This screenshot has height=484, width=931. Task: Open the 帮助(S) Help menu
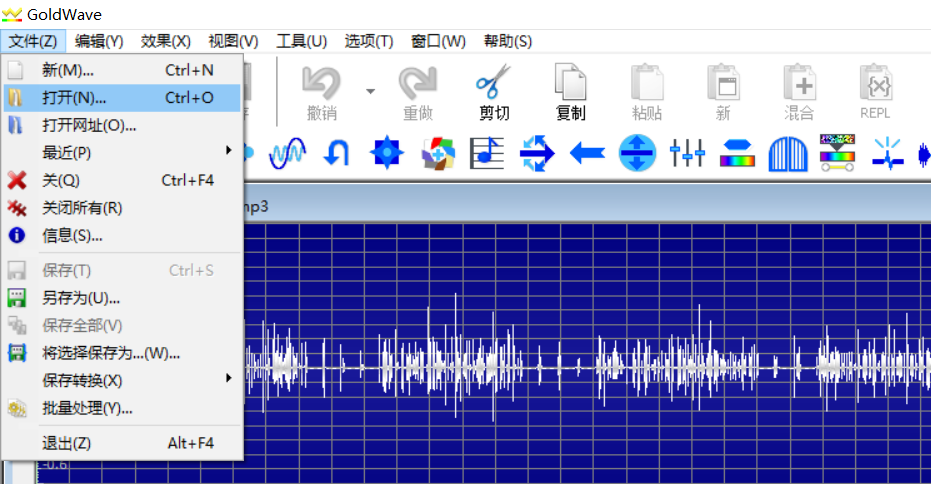click(x=508, y=41)
